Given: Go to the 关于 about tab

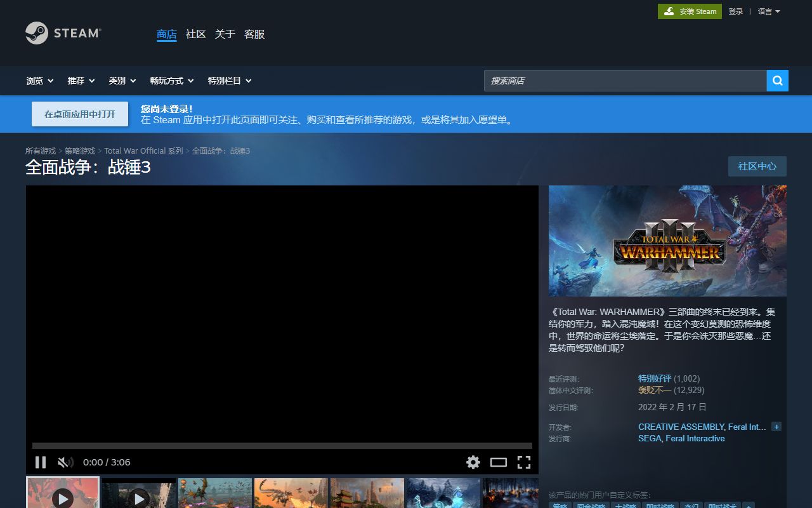Looking at the screenshot, I should (x=225, y=34).
